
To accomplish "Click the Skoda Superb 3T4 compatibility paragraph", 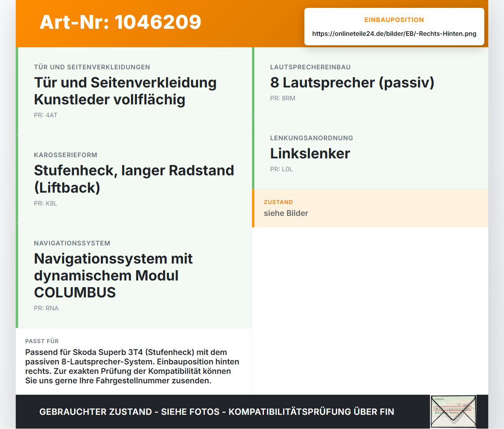I will pos(132,366).
